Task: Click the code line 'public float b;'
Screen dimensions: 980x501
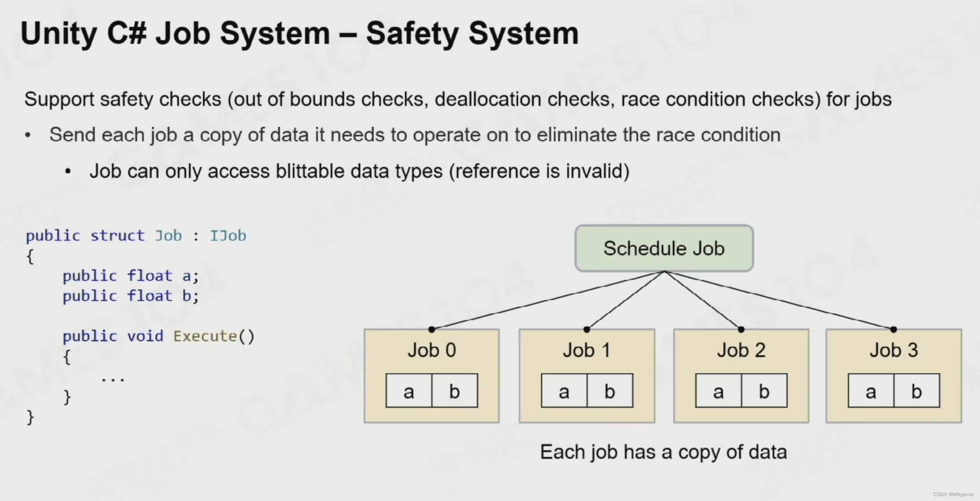Action: point(131,296)
